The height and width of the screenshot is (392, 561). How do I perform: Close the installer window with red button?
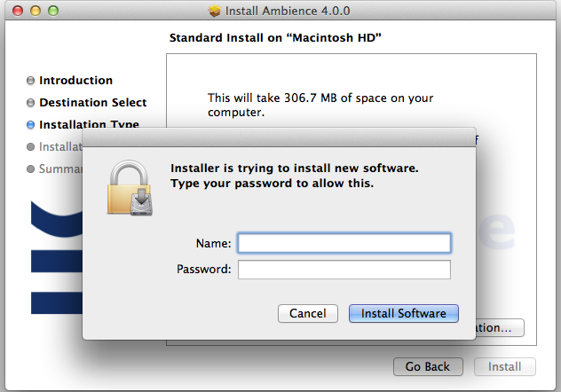tap(18, 11)
